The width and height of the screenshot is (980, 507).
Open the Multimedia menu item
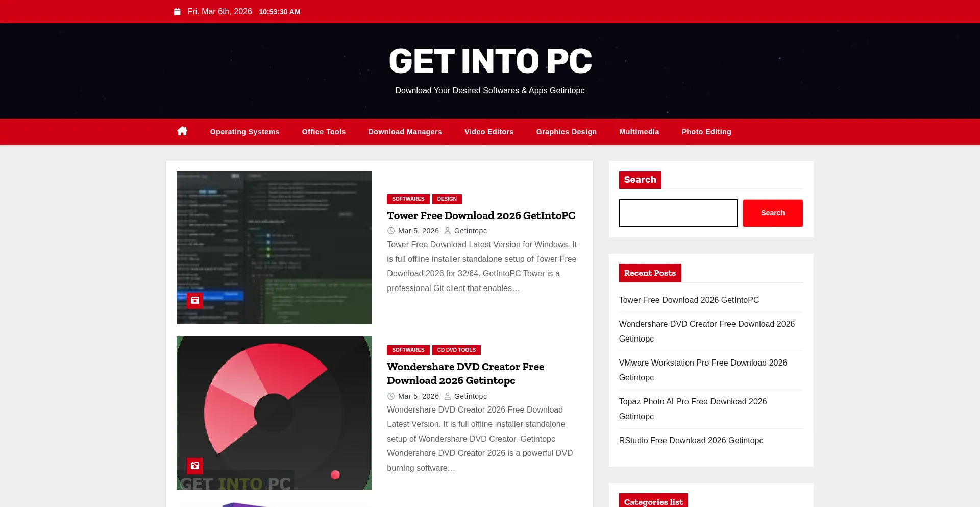pos(639,132)
